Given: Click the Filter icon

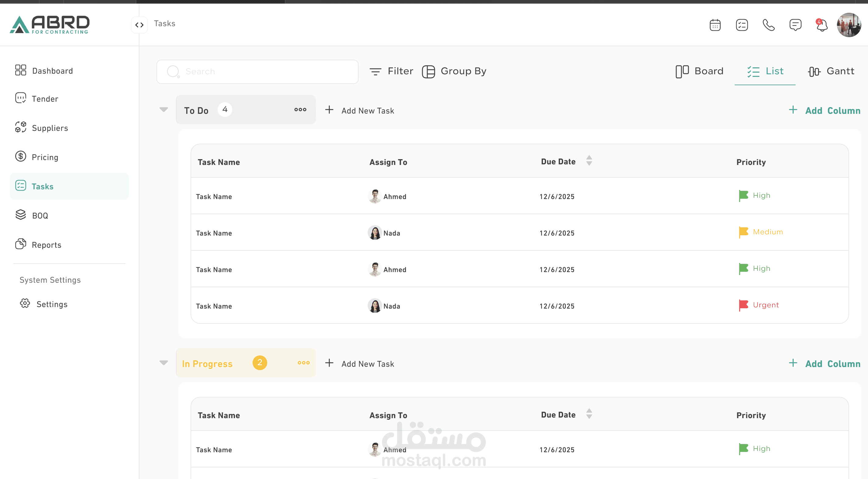Looking at the screenshot, I should (375, 72).
